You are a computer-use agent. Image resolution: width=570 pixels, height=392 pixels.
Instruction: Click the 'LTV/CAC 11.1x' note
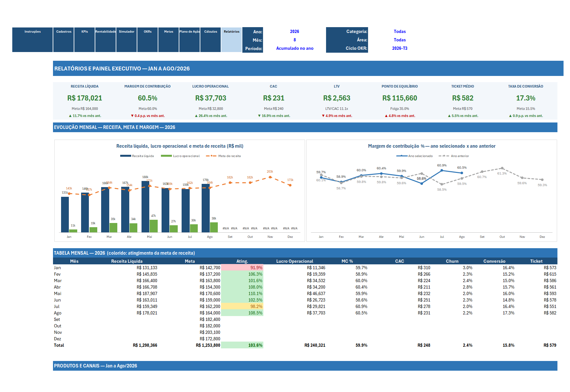click(x=337, y=109)
